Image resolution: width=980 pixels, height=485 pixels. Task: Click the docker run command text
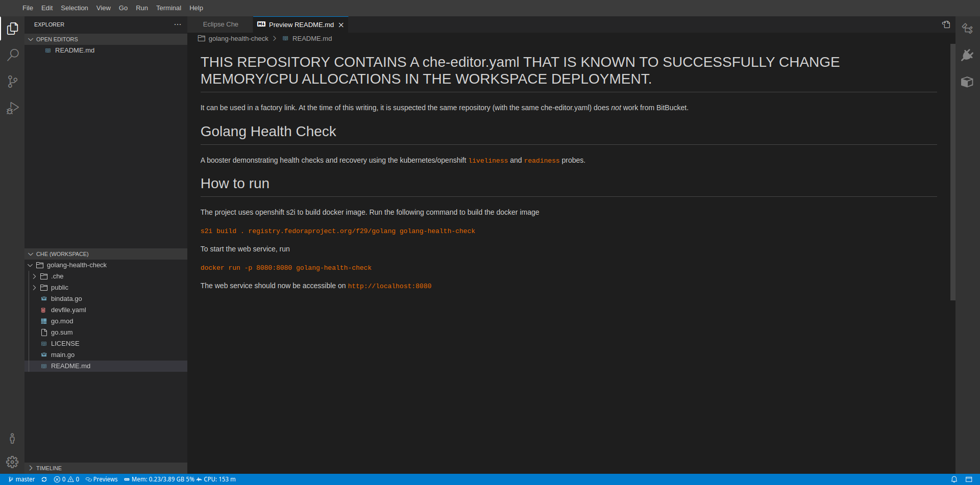286,268
